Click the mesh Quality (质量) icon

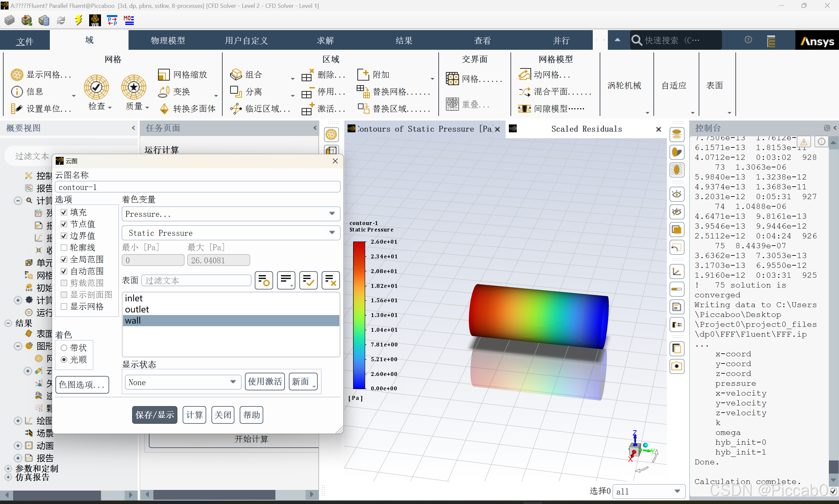coord(133,87)
